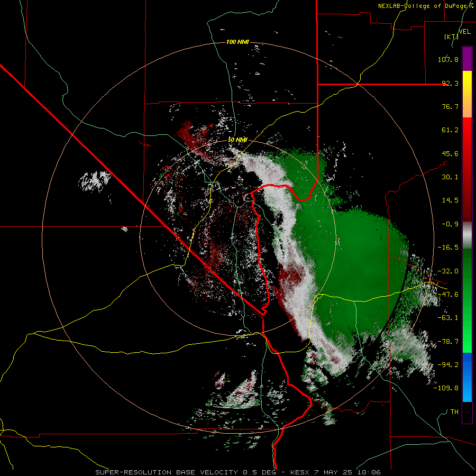Click the 100 NMI range ring label
476x476 pixels.
pos(237,42)
